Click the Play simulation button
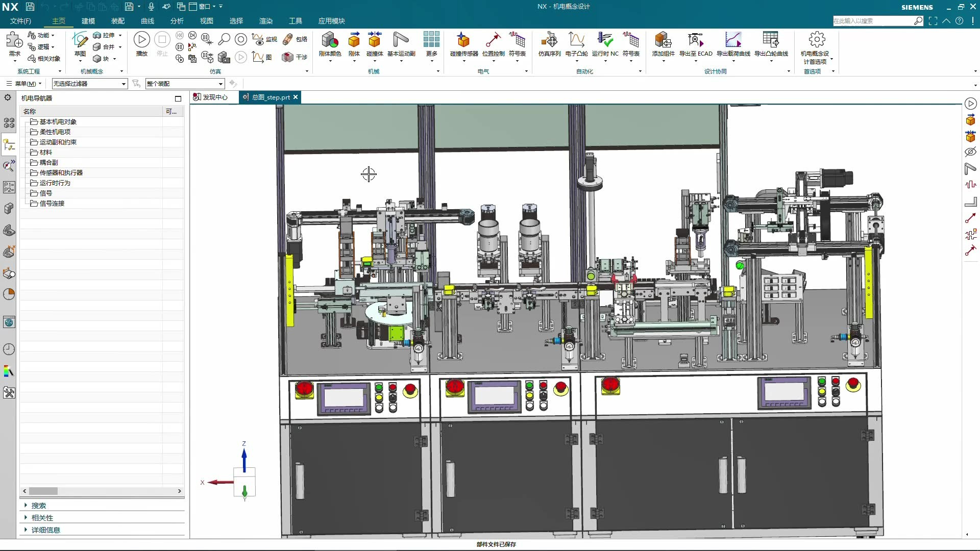The image size is (980, 551). tap(141, 40)
